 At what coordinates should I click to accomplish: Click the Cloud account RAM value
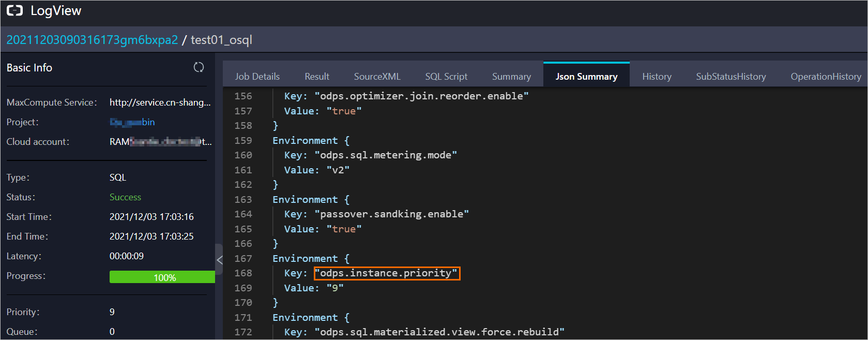pos(161,142)
